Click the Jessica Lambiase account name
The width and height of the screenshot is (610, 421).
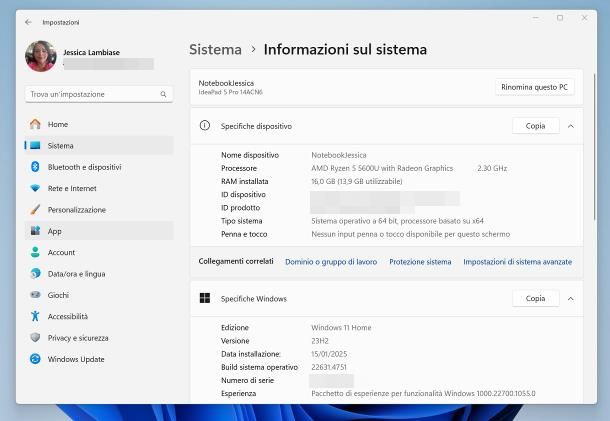91,53
